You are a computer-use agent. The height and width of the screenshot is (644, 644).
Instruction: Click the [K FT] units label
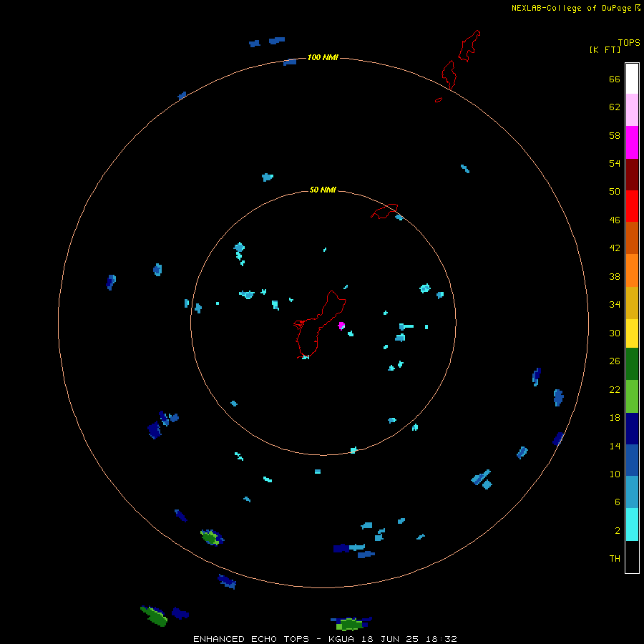[x=605, y=49]
